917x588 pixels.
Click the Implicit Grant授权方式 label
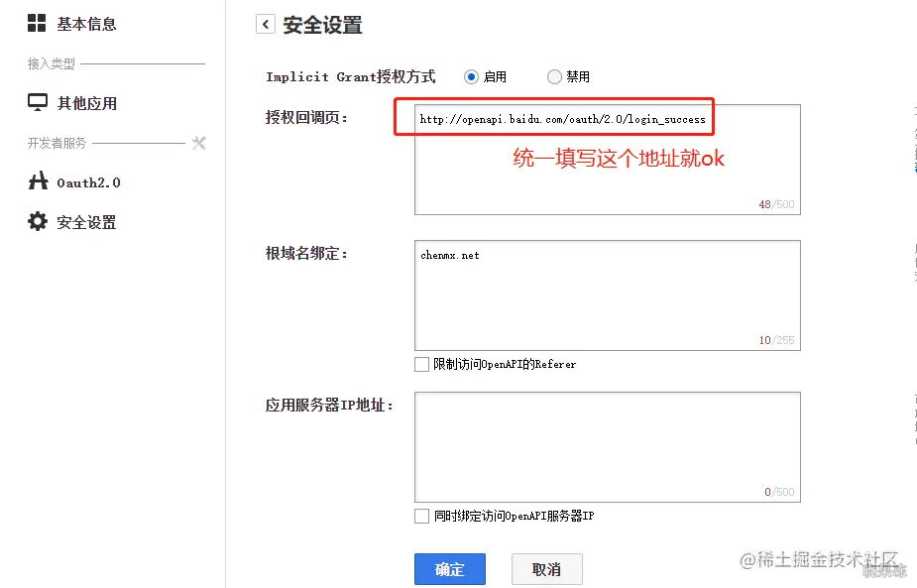coord(351,76)
